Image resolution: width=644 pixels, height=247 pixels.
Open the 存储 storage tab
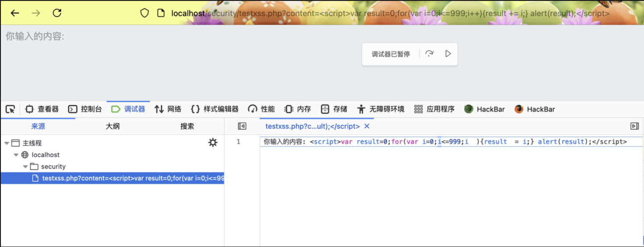click(334, 109)
